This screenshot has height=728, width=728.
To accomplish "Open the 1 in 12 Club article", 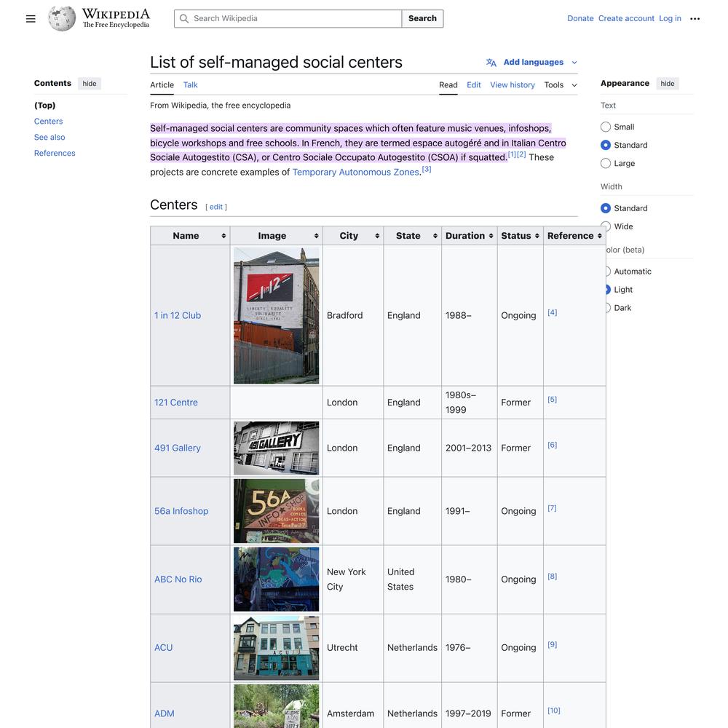I will click(178, 316).
